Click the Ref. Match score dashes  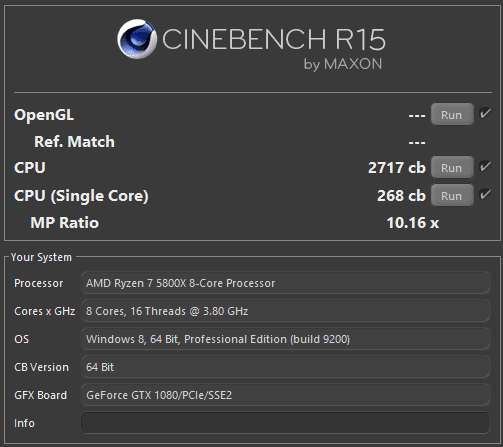(x=417, y=143)
